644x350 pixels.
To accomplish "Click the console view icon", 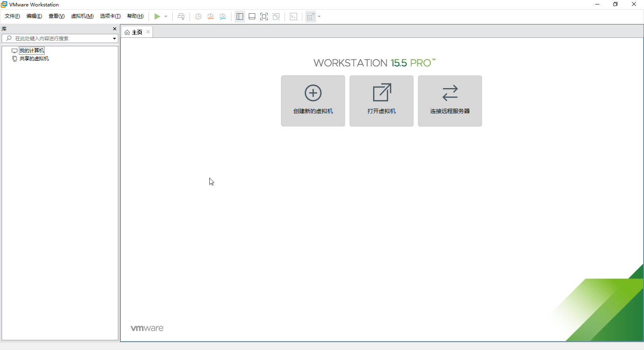I will pos(293,16).
